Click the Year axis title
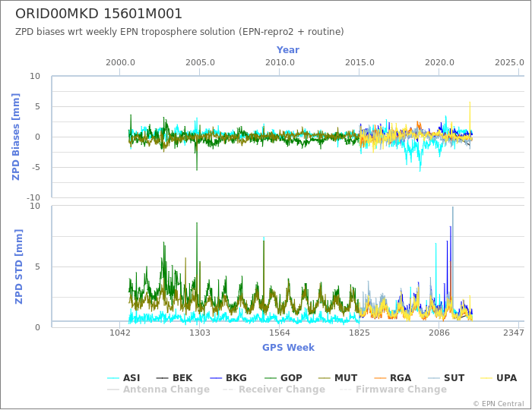 point(288,50)
